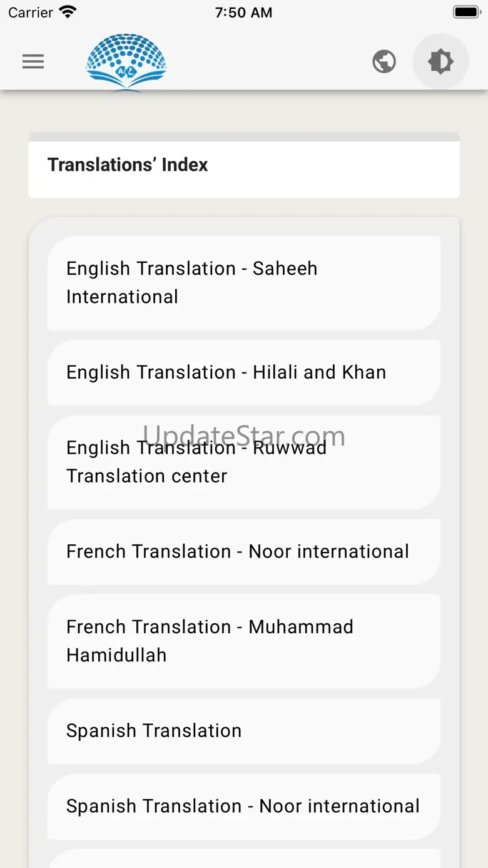This screenshot has height=868, width=488.
Task: Open the plain Spanish Translation entry
Action: click(x=244, y=731)
